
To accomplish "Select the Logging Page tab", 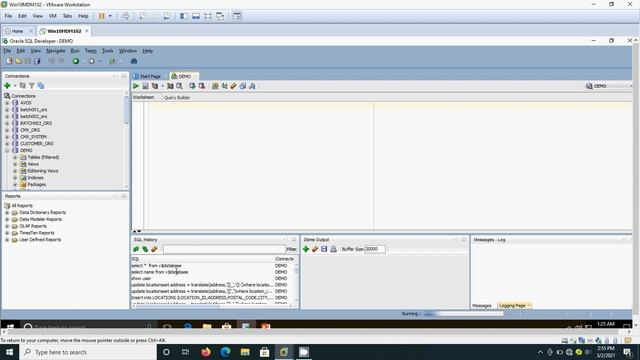I will [x=514, y=306].
